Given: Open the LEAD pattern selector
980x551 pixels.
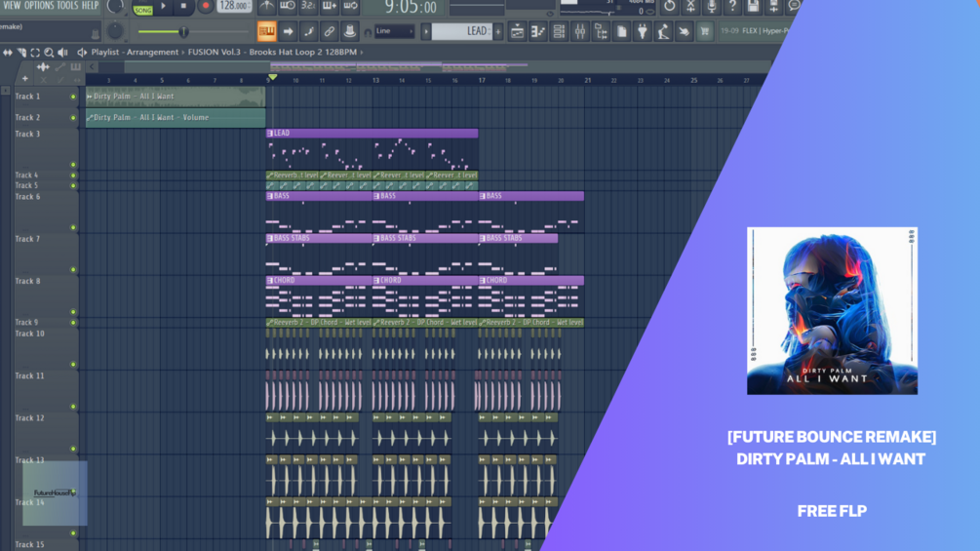Looking at the screenshot, I should pos(462,31).
